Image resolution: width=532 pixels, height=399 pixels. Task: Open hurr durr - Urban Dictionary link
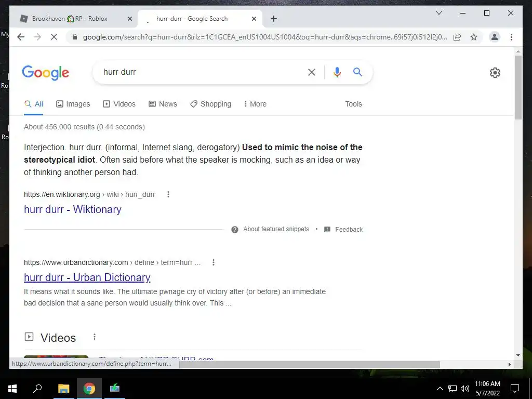click(x=87, y=277)
